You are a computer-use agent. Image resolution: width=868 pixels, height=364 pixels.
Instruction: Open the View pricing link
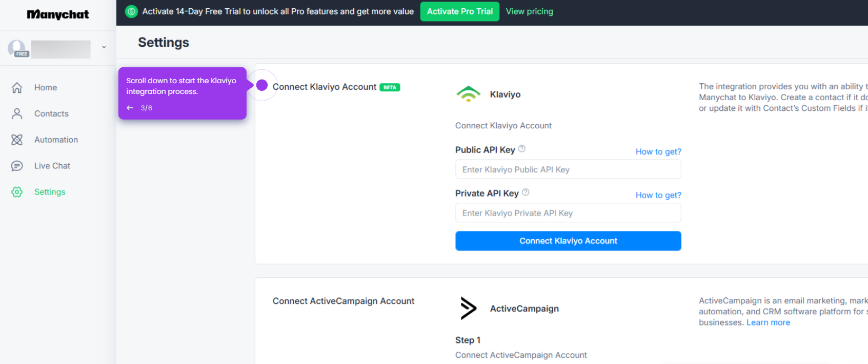click(530, 11)
